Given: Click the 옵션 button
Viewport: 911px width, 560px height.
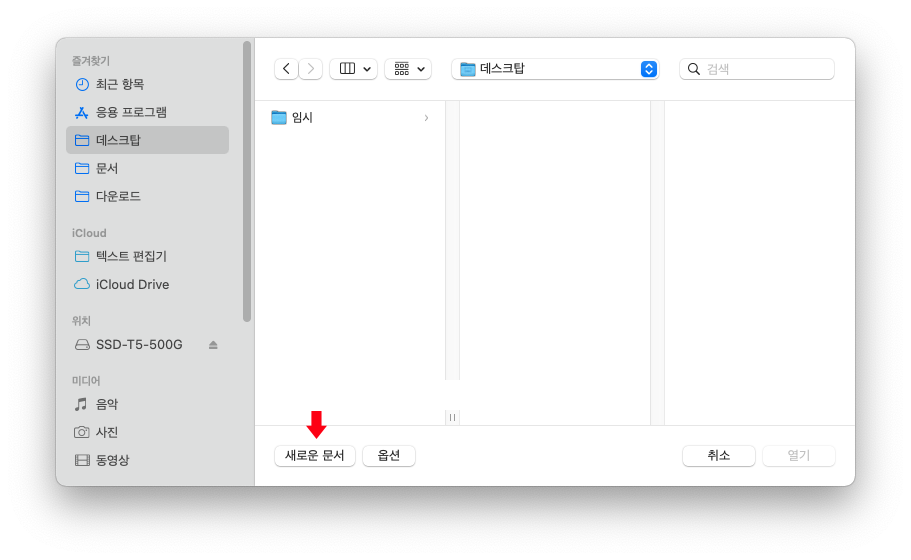Looking at the screenshot, I should pos(389,455).
